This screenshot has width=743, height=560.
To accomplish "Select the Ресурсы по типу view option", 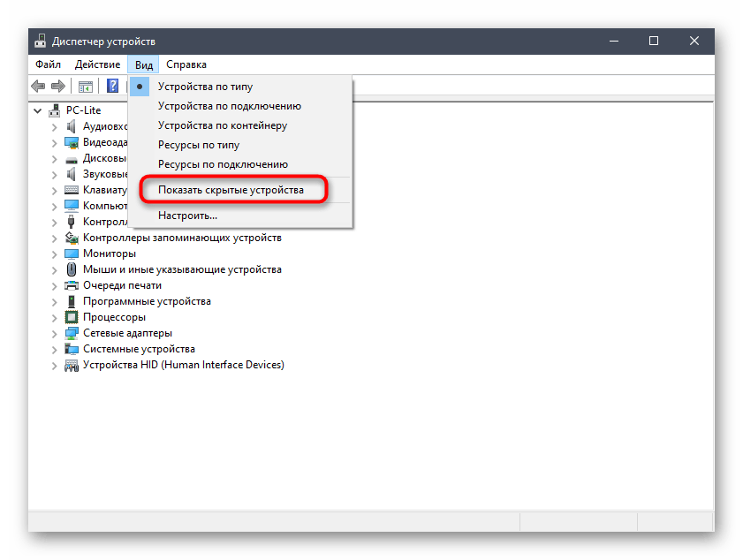I will point(195,143).
